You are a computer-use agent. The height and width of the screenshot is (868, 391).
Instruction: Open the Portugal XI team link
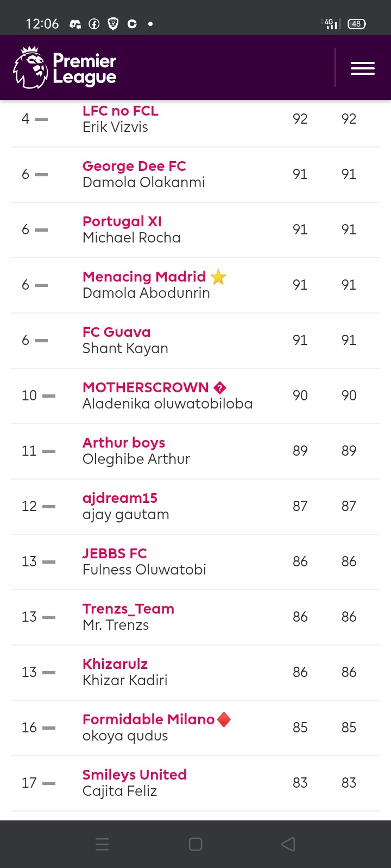[x=122, y=221]
